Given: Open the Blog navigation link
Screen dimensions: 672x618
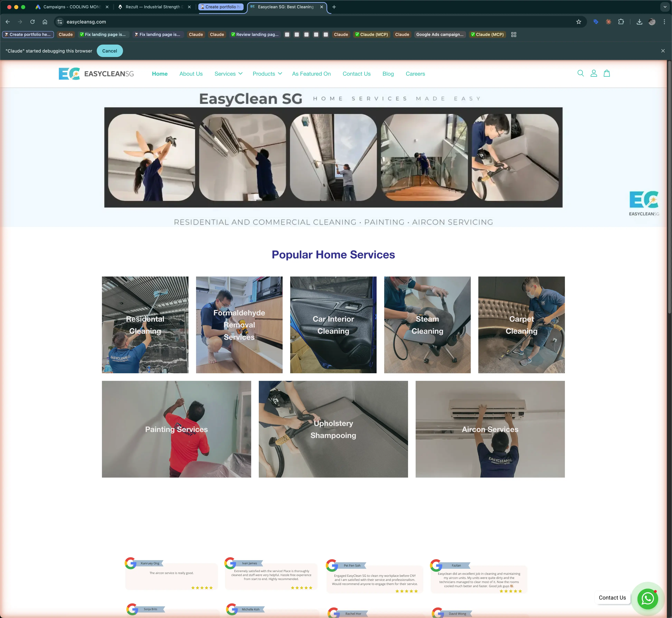Looking at the screenshot, I should (x=388, y=74).
